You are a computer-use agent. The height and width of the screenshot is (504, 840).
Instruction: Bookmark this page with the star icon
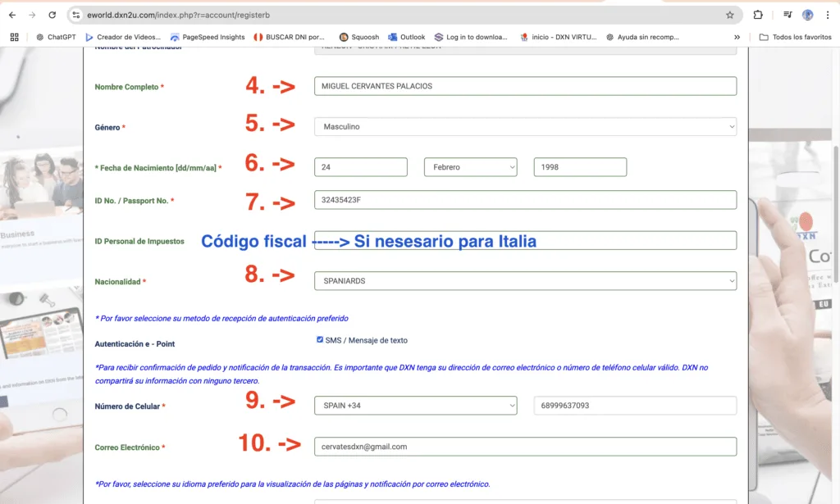click(729, 15)
